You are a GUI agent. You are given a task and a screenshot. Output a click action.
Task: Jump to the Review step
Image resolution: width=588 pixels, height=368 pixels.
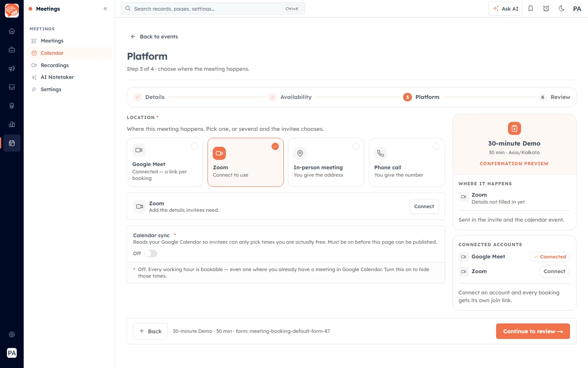click(554, 97)
